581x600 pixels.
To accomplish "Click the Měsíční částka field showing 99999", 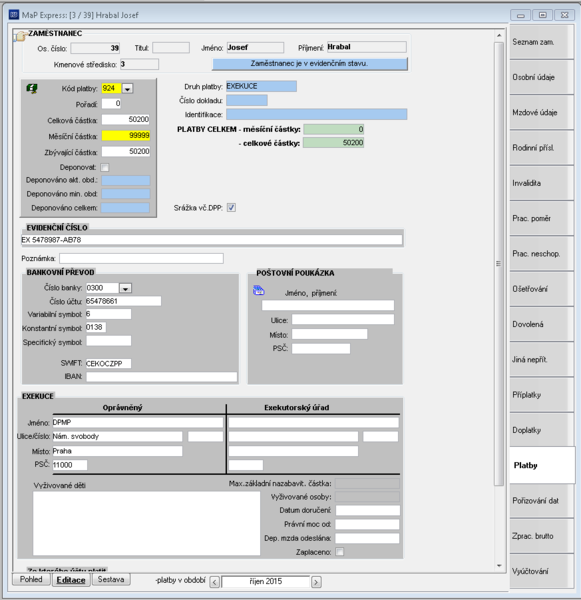I will [126, 135].
